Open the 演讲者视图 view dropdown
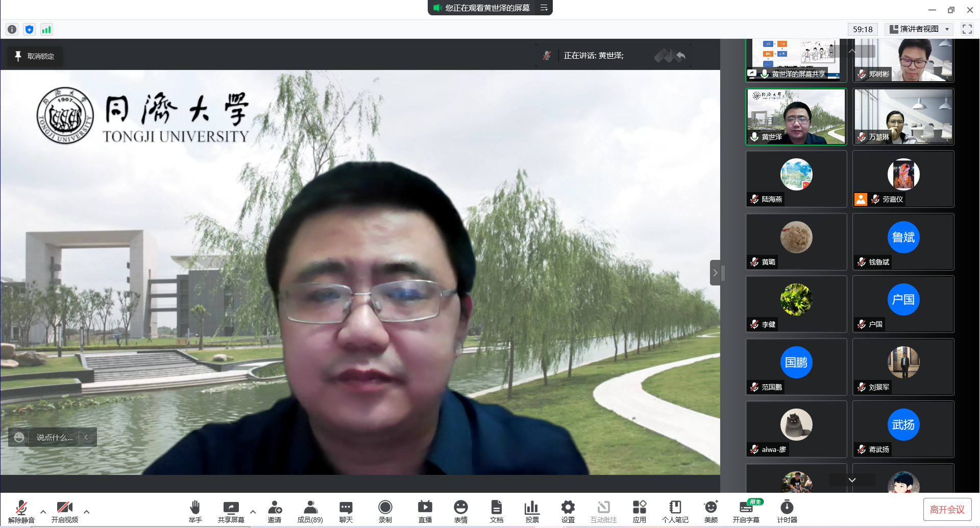This screenshot has width=980, height=528. tap(919, 29)
